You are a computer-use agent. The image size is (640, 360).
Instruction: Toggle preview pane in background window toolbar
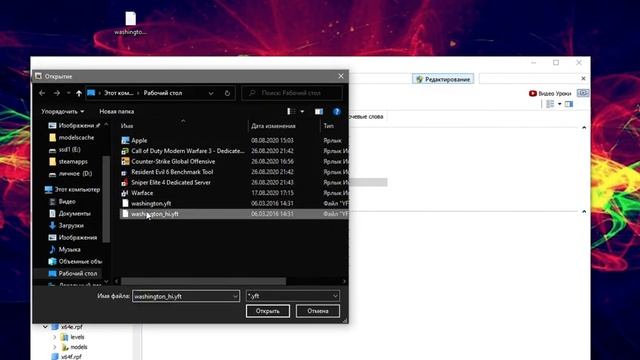[569, 104]
